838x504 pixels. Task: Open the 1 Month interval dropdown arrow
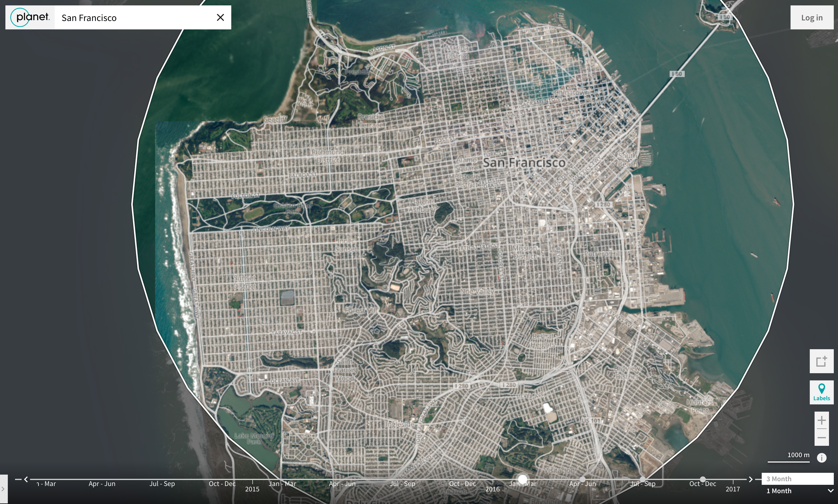pyautogui.click(x=830, y=491)
